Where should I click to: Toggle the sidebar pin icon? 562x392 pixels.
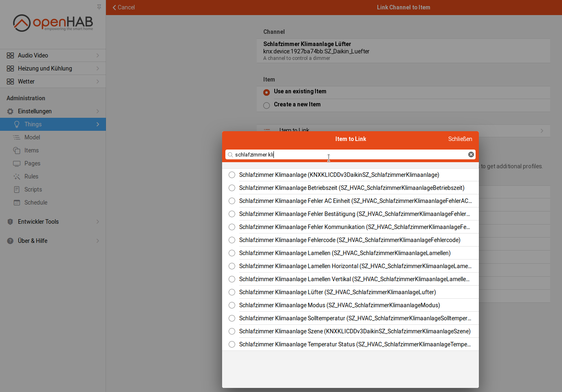coord(99,7)
